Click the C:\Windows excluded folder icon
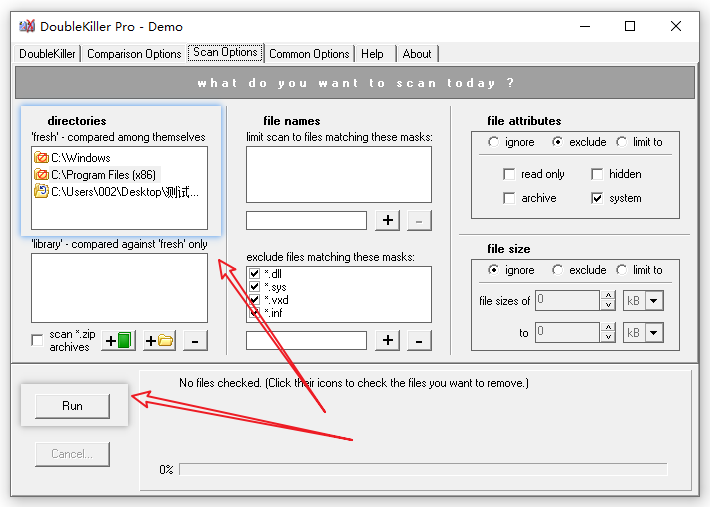The height and width of the screenshot is (507, 710). 41,158
